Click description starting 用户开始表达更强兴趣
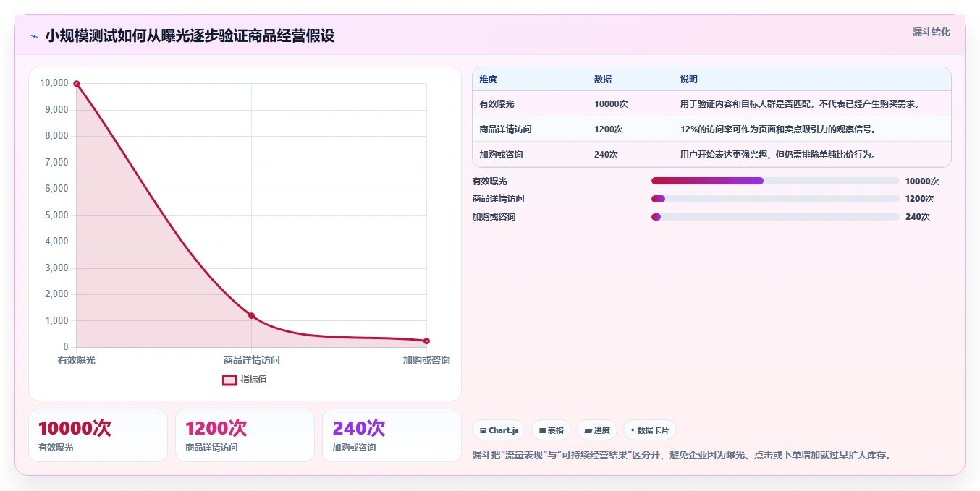 click(x=778, y=155)
